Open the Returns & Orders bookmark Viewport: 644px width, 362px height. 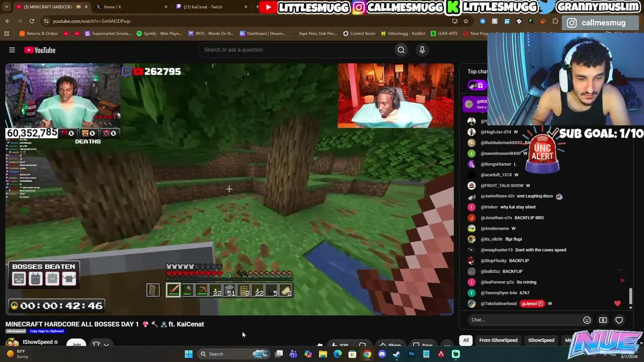pyautogui.click(x=38, y=34)
